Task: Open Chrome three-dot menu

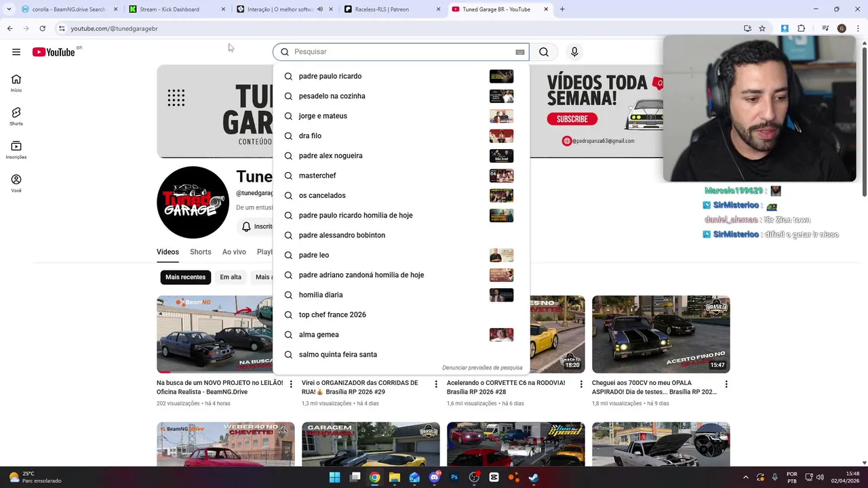Action: pyautogui.click(x=856, y=28)
